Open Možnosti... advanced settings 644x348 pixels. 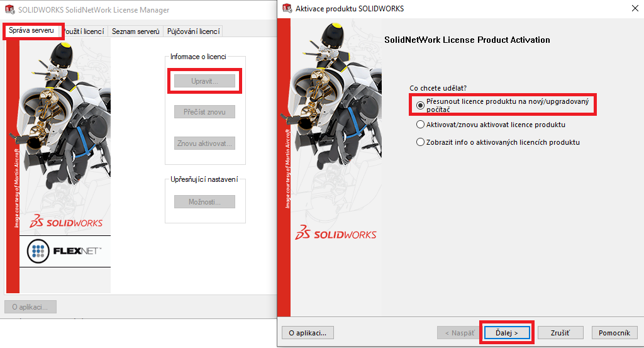pos(204,202)
